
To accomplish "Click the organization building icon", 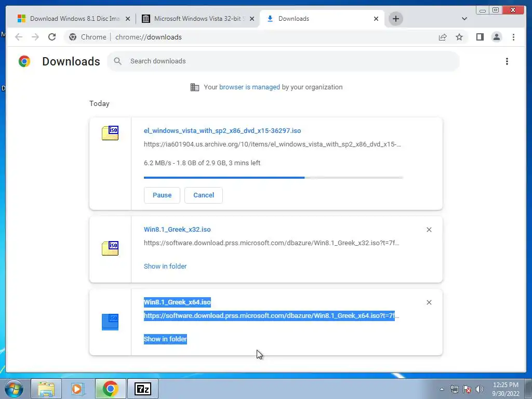I will point(195,87).
